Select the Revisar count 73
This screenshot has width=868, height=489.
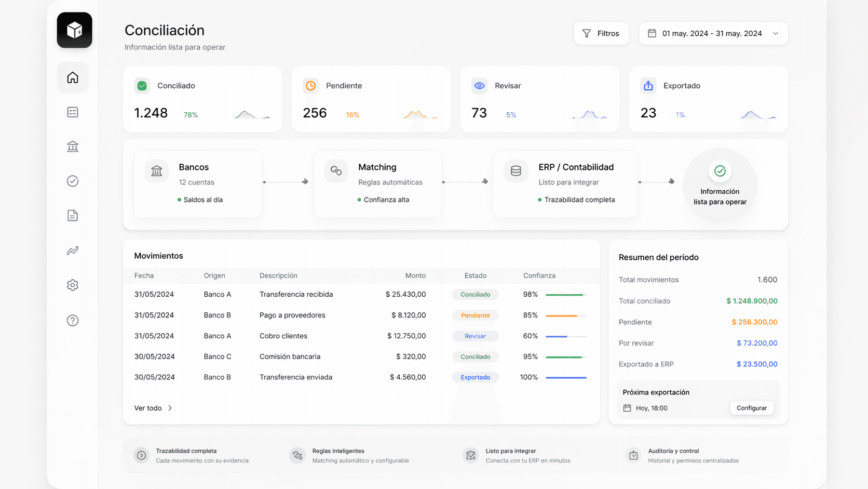[x=479, y=113]
